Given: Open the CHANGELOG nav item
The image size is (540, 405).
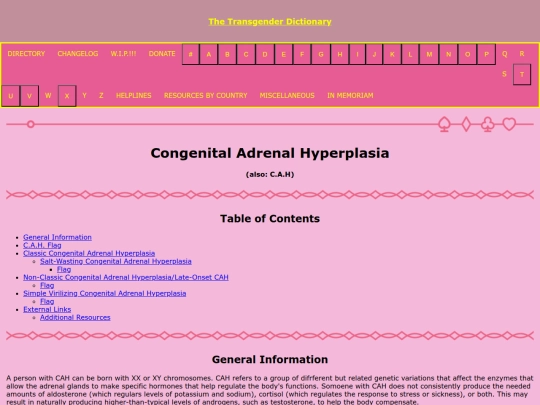Looking at the screenshot, I should pos(78,54).
